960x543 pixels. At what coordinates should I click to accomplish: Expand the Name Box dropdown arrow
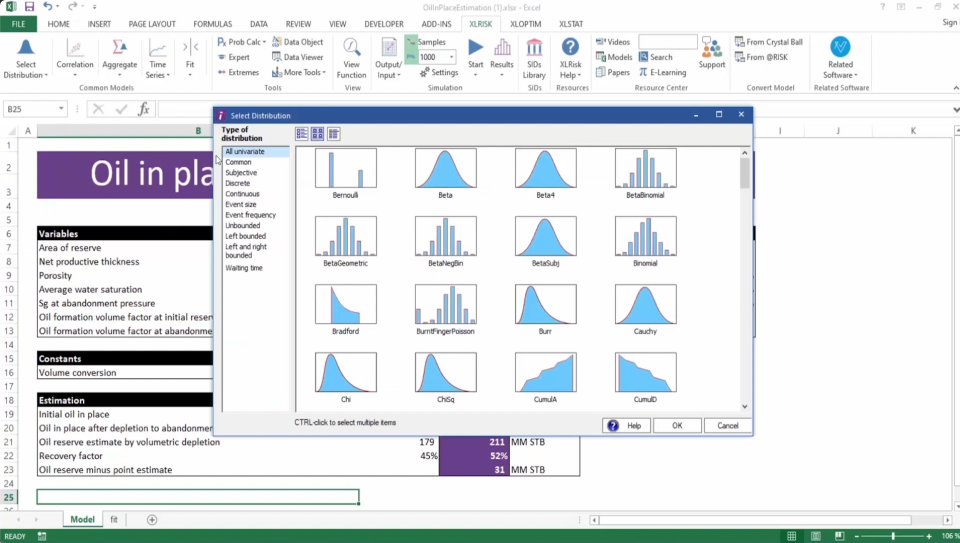coord(61,109)
